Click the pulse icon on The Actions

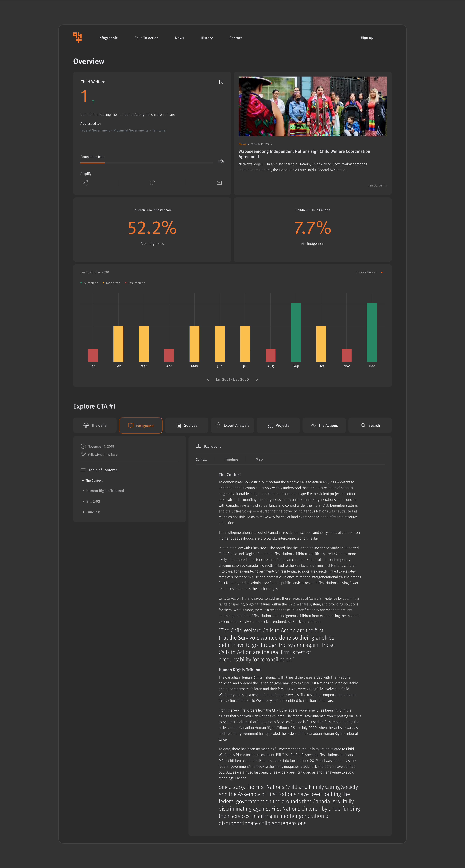tap(313, 425)
